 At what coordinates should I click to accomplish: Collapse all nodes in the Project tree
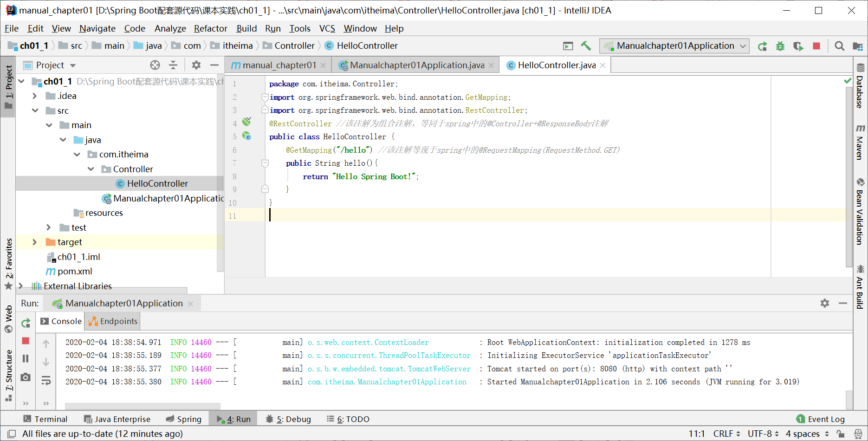pos(173,65)
